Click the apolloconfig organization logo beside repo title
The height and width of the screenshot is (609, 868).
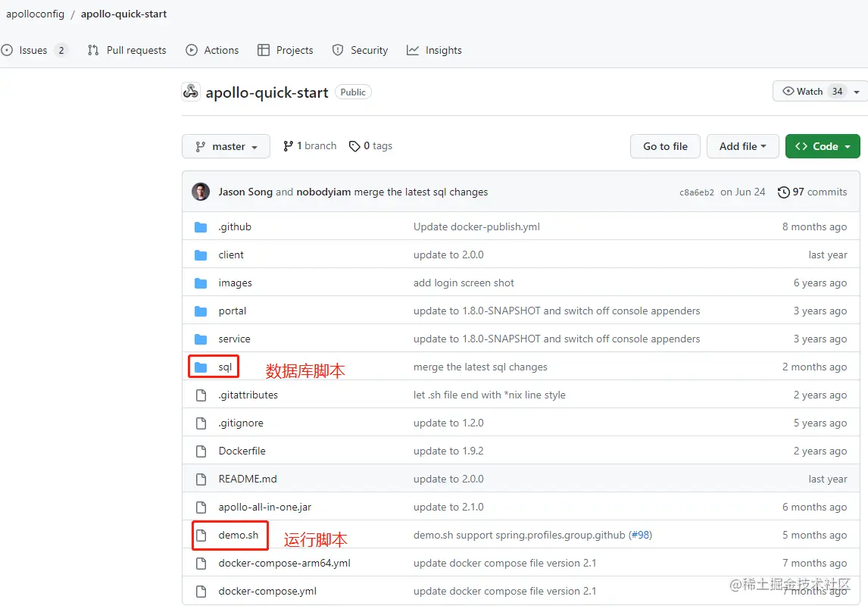point(190,92)
